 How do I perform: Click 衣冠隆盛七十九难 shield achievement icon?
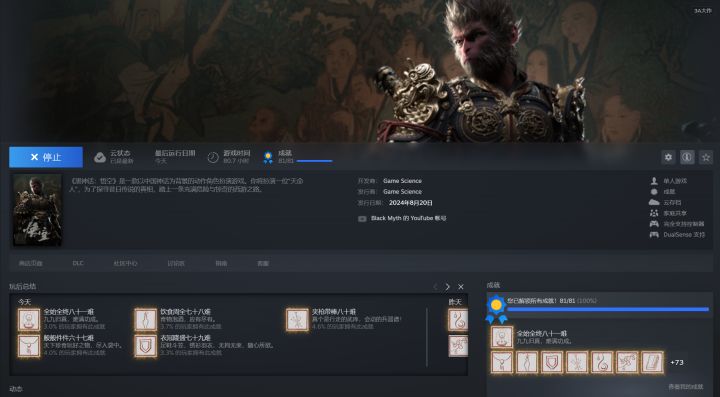(x=146, y=346)
